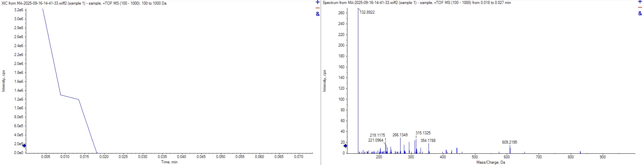
Task: Click the 354.1788 peak label
Action: pos(428,141)
